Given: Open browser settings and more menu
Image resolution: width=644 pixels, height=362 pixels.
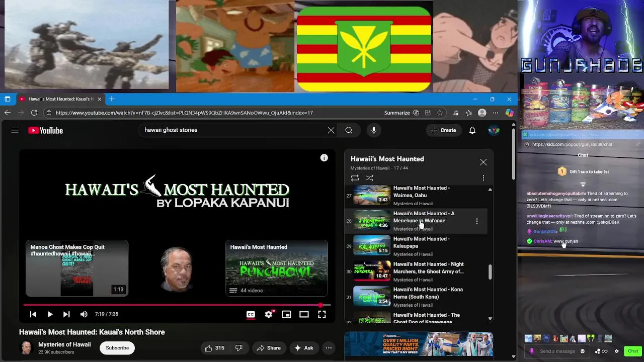Looking at the screenshot, I should pyautogui.click(x=496, y=113).
